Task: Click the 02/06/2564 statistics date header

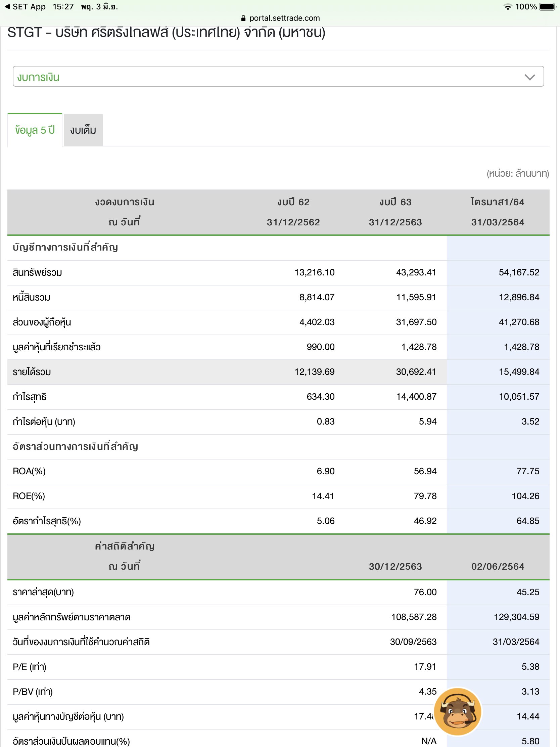Action: point(498,567)
